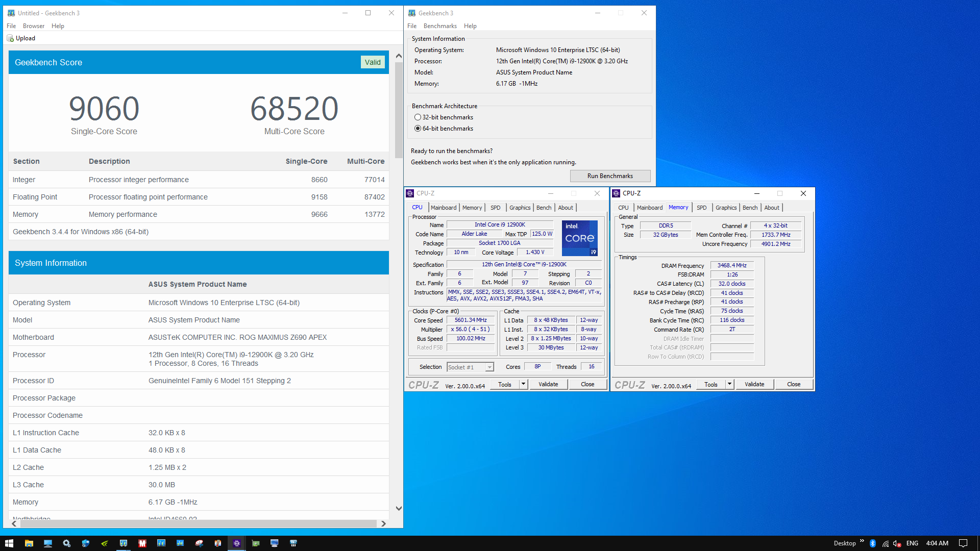Switch to the Mainboard tab in the left CPU-Z

(444, 208)
